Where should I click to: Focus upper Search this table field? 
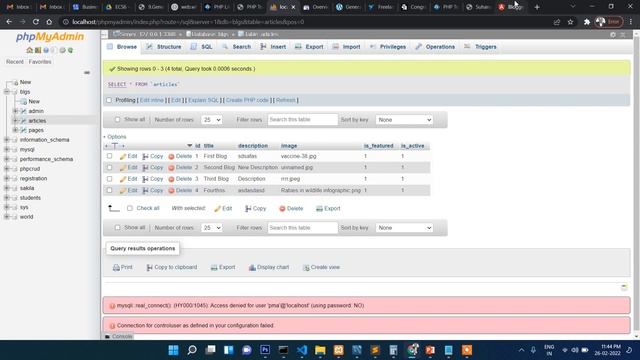click(303, 120)
